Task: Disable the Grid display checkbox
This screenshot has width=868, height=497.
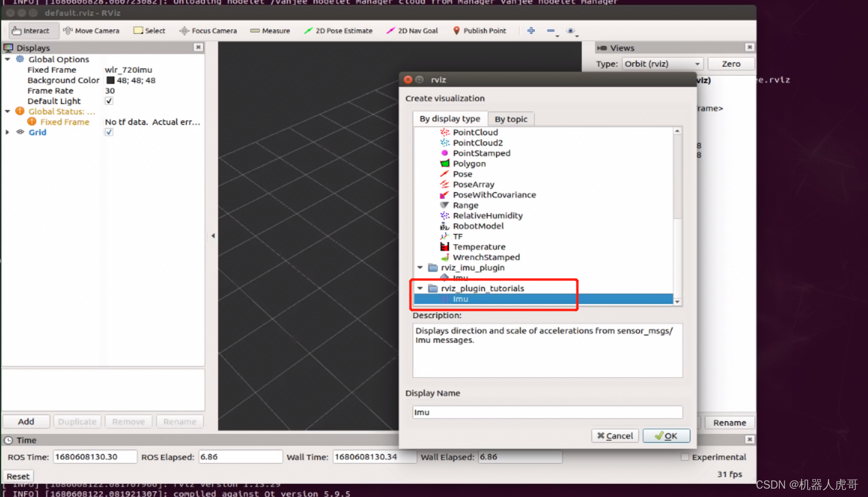Action: click(x=108, y=132)
